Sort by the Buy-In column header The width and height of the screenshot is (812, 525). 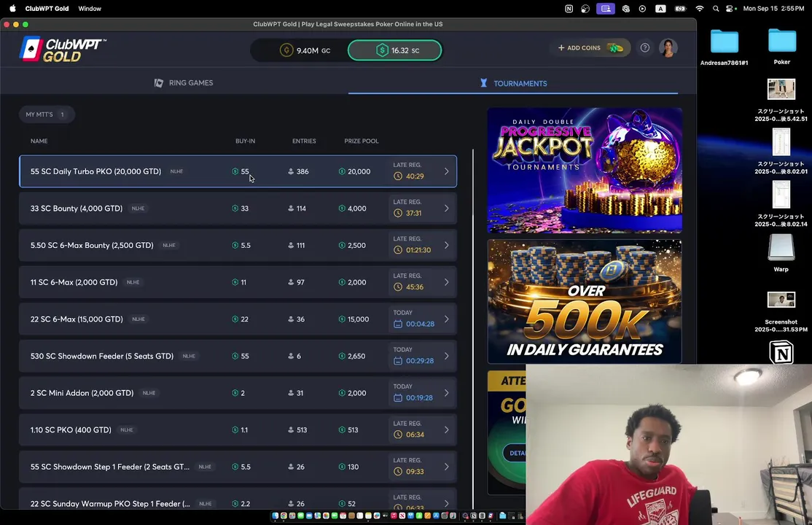pos(245,141)
